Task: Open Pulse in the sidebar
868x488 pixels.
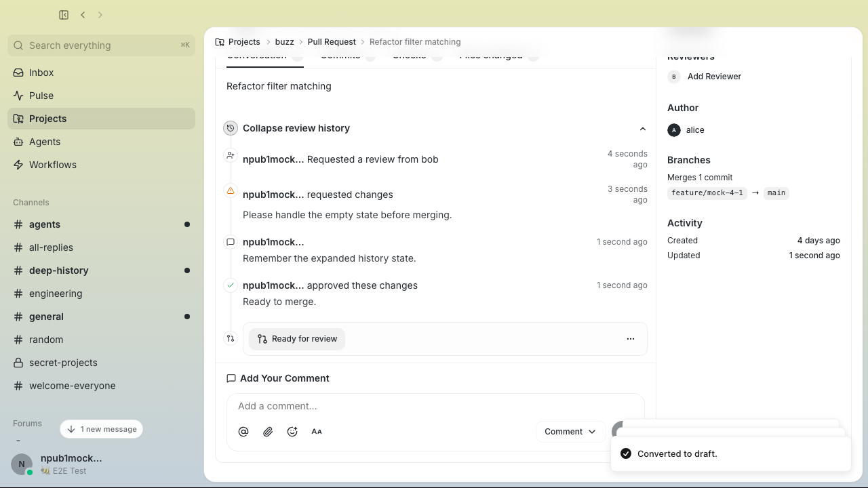Action: [102, 96]
